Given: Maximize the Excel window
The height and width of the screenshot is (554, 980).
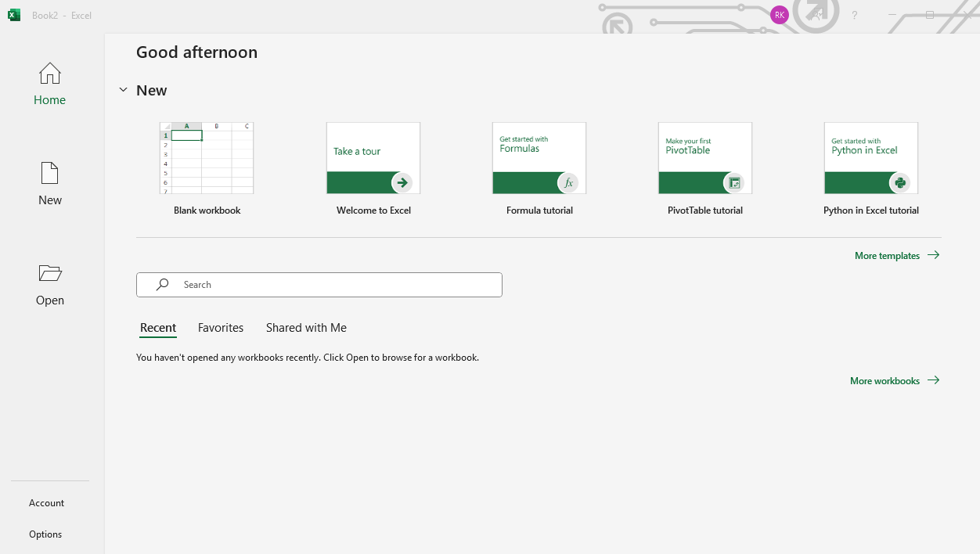Looking at the screenshot, I should tap(930, 15).
